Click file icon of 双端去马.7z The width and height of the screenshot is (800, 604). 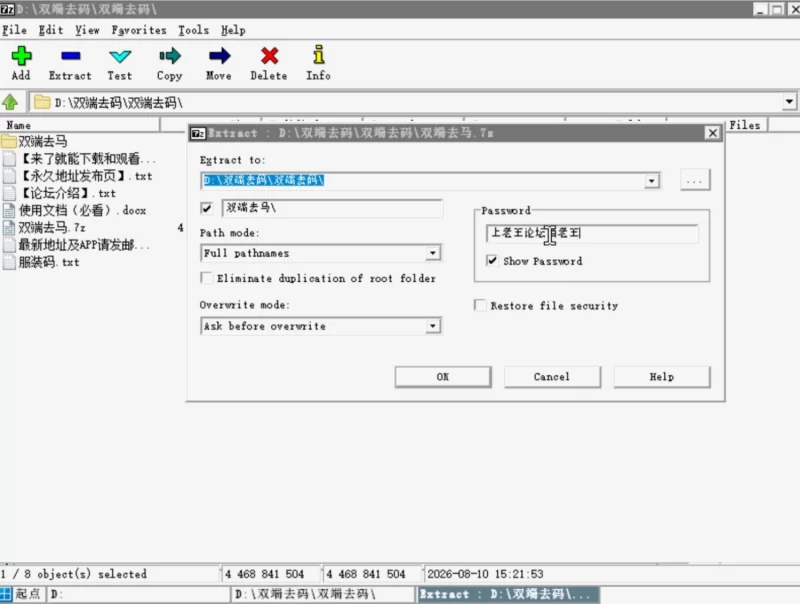tap(9, 228)
